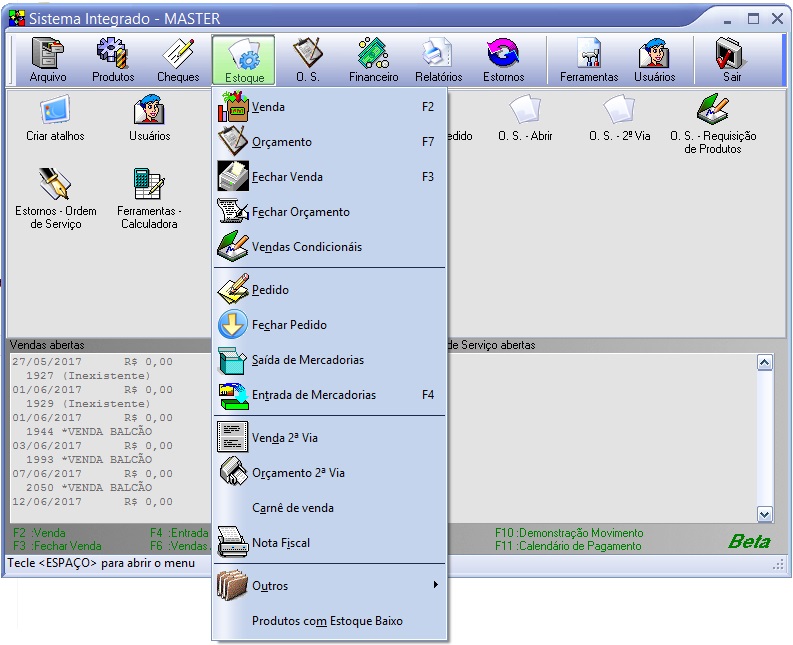
Task: Click the Financeiro toolbar icon
Action: click(x=373, y=60)
